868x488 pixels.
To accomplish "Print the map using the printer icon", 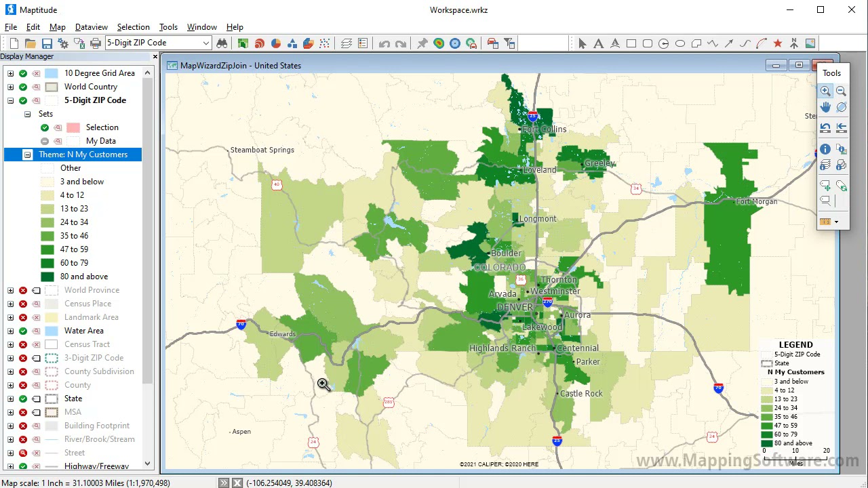I will coord(96,43).
